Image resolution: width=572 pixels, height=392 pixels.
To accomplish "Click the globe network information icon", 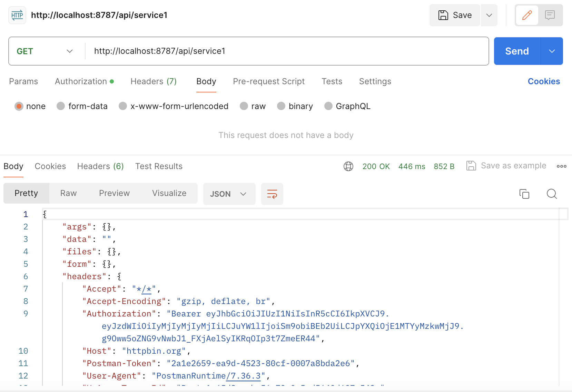I will pyautogui.click(x=348, y=166).
